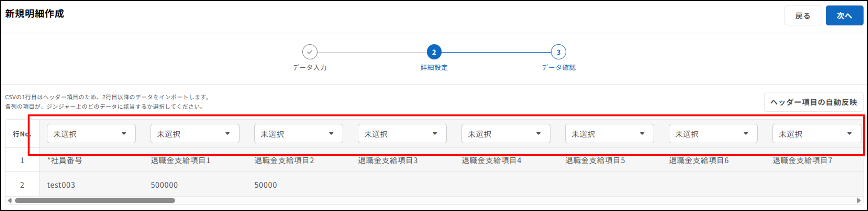Open the first 未選択 dropdown for 社員番号
This screenshot has width=868, height=211.
pyautogui.click(x=91, y=134)
